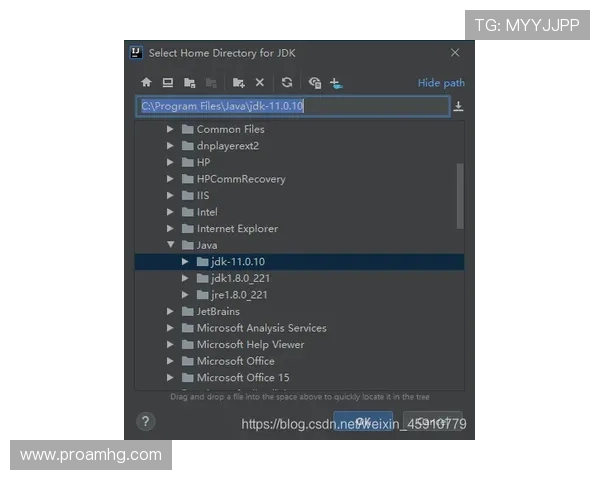This screenshot has height=480, width=600.
Task: Click the Hide path link
Action: click(441, 83)
